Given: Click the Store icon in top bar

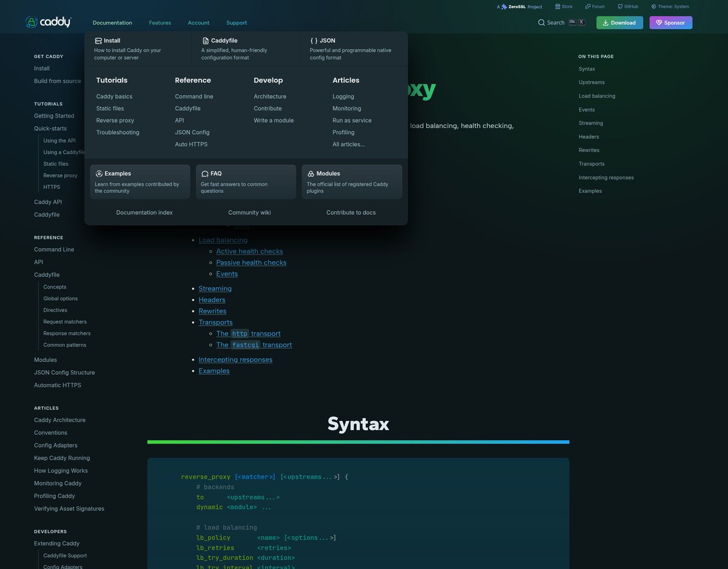Looking at the screenshot, I should tap(558, 7).
